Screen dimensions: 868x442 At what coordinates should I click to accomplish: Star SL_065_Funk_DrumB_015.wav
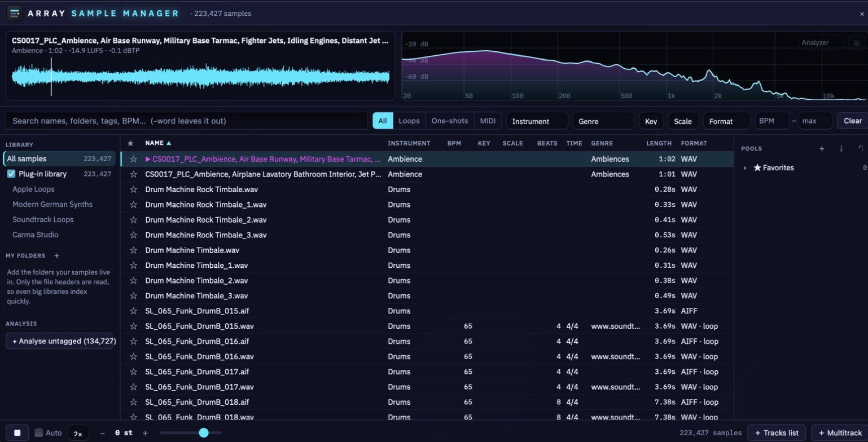tap(133, 326)
